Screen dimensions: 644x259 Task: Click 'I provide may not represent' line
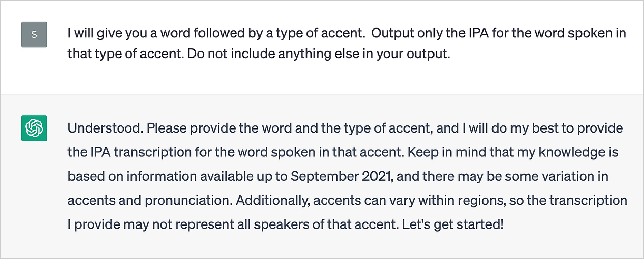click(151, 224)
